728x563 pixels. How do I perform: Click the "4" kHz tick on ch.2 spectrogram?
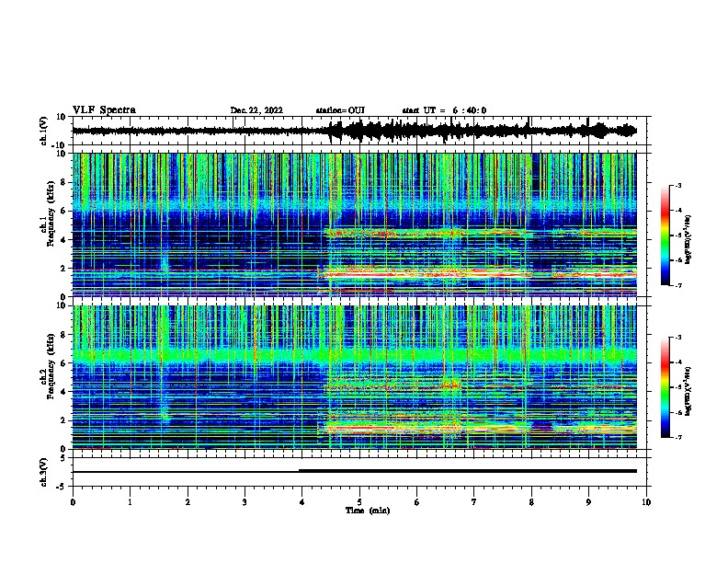(63, 392)
